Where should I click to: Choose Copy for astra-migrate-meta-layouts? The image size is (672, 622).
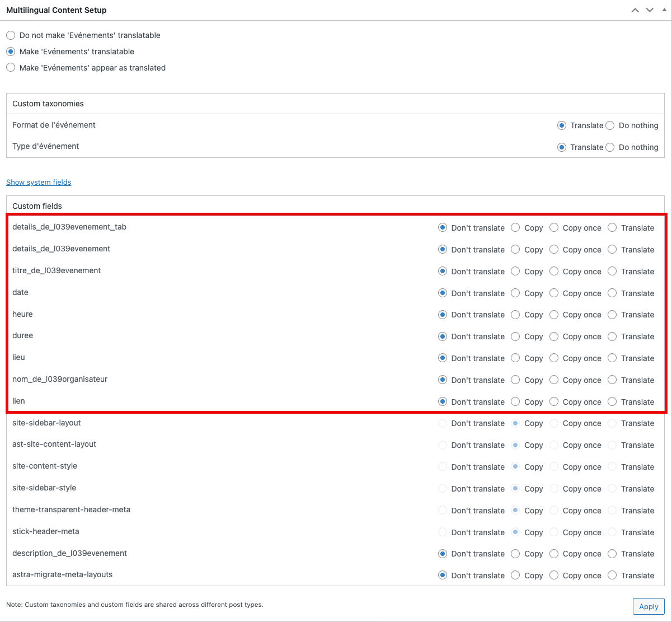point(515,575)
